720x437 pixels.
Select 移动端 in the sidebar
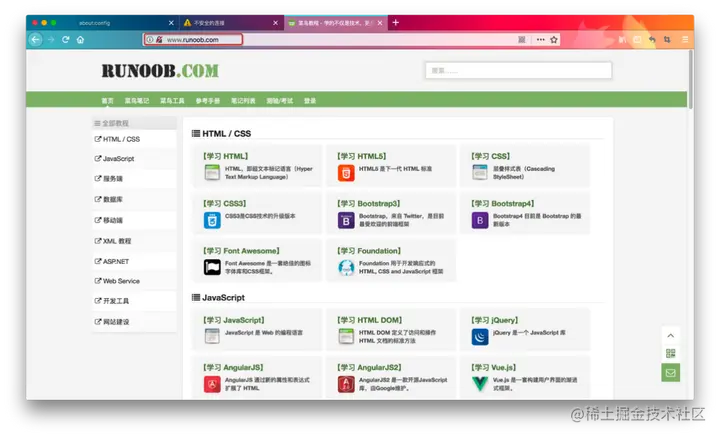click(134, 220)
